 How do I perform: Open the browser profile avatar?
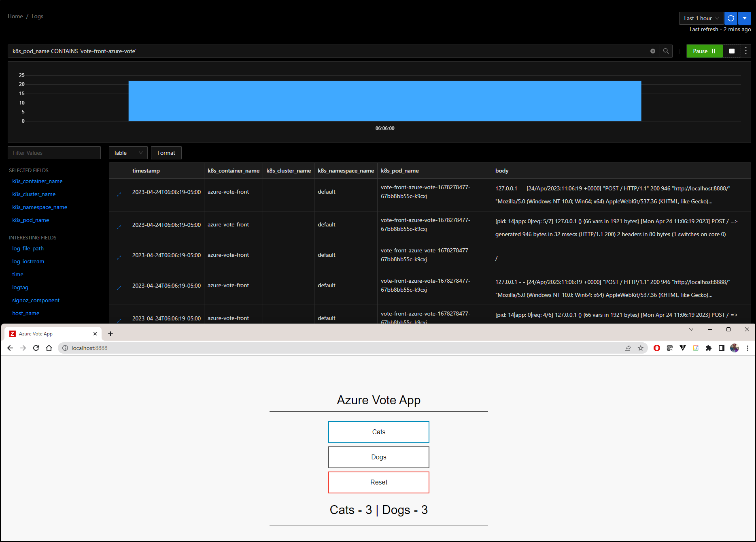(x=735, y=348)
